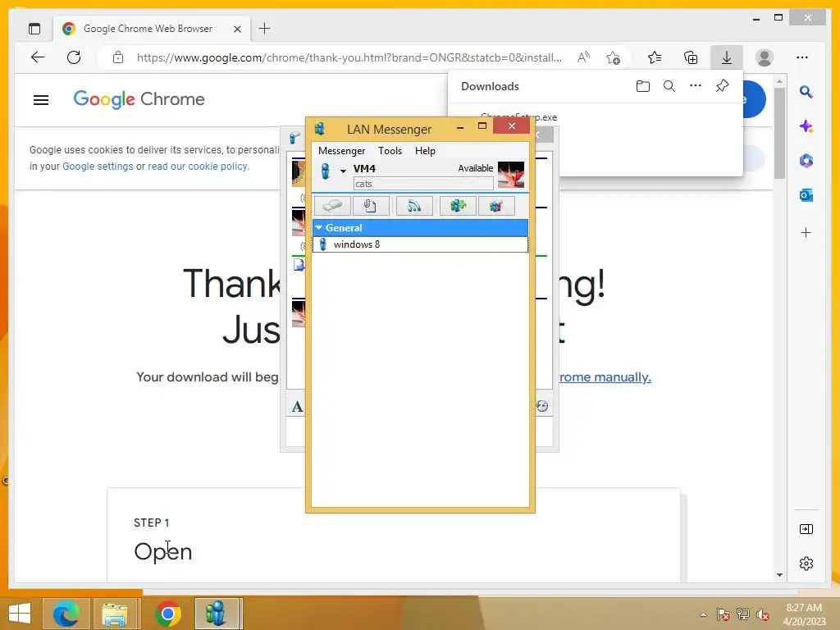The height and width of the screenshot is (630, 840).
Task: Click the Google Chrome logo
Action: (139, 99)
